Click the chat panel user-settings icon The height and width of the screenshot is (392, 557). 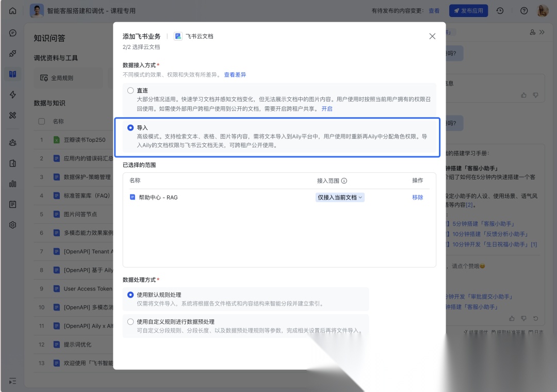click(x=532, y=32)
